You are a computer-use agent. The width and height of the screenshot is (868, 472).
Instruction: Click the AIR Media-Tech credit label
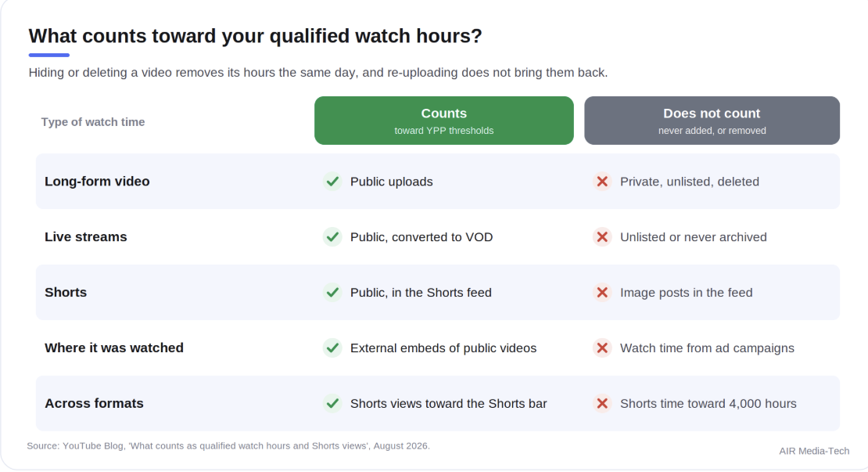click(814, 451)
